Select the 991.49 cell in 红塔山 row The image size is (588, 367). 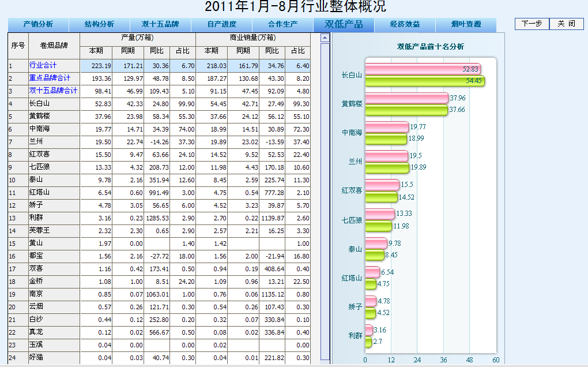click(x=157, y=193)
